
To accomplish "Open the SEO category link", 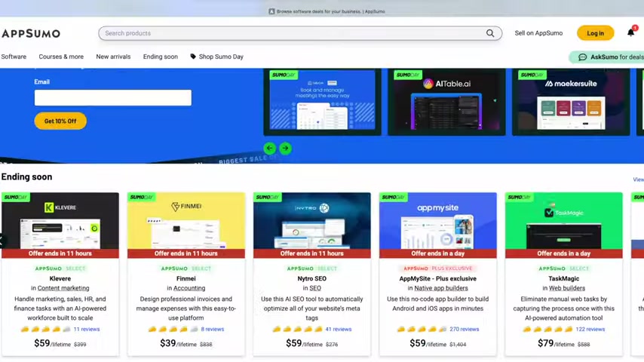I will tap(315, 288).
